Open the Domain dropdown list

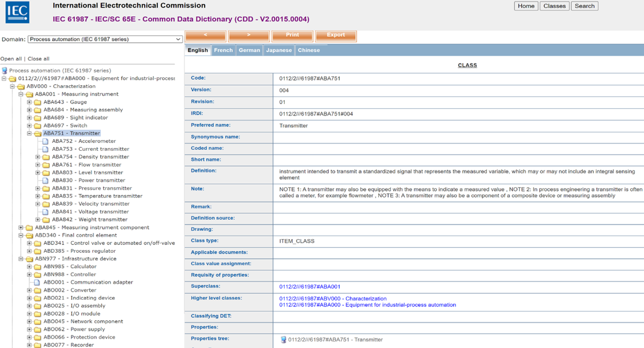point(105,39)
